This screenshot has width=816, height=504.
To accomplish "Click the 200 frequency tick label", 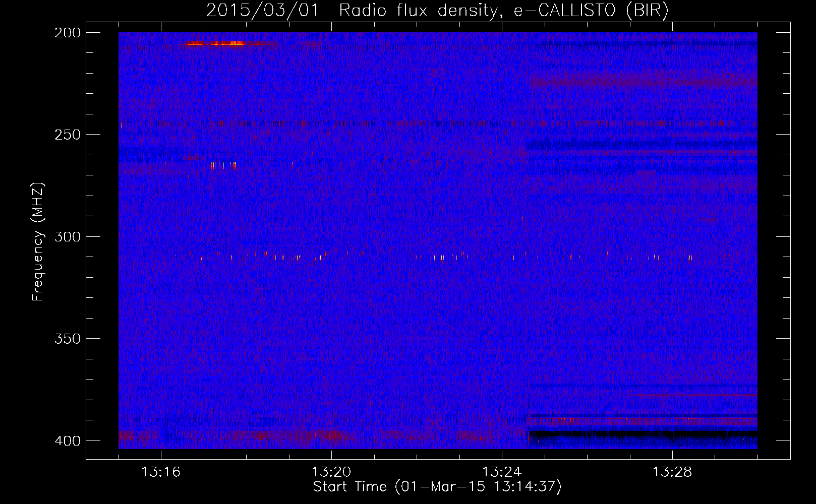I will [x=67, y=33].
